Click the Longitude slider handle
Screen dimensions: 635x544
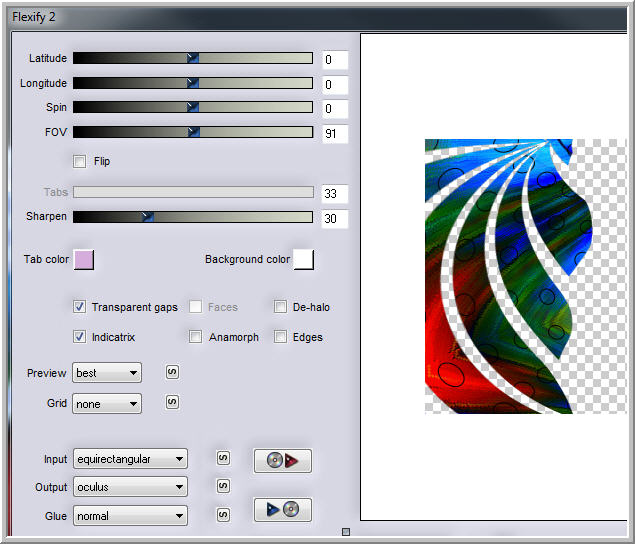[193, 83]
